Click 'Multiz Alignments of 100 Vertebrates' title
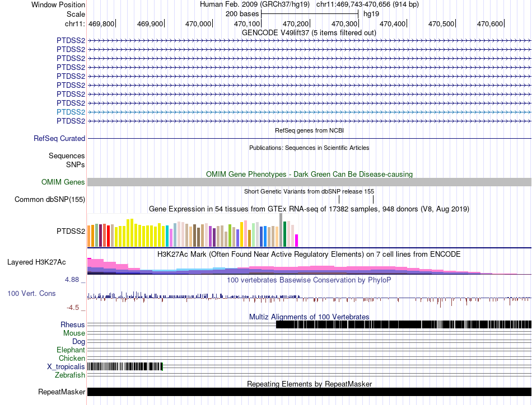532x405 pixels. click(x=309, y=317)
